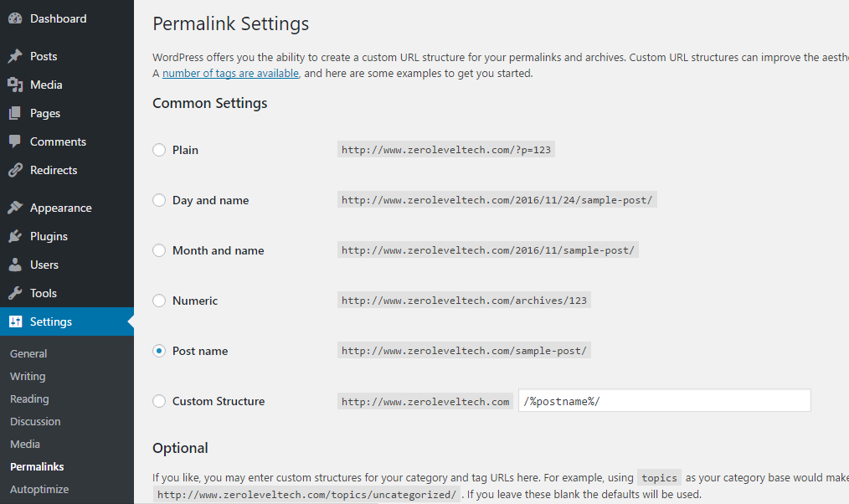Click the Month and name sample URL
Viewport: 849px width, 504px height.
488,250
